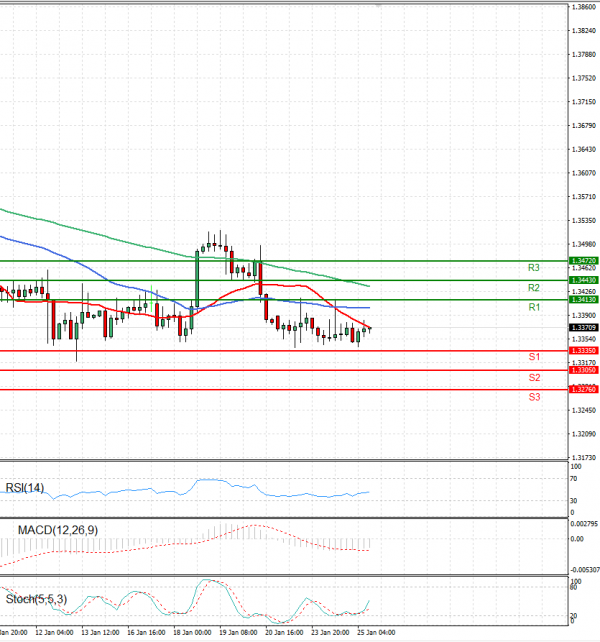Click the 1.38600 price axis value
The image size is (600, 642).
pyautogui.click(x=584, y=7)
